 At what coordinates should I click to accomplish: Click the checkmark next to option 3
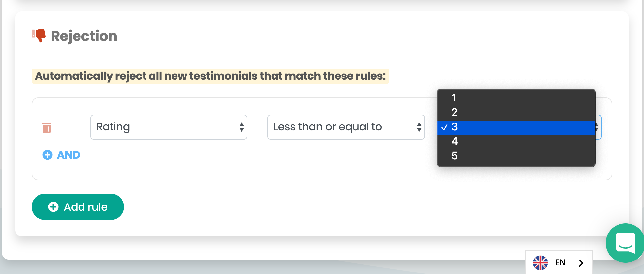(x=444, y=127)
